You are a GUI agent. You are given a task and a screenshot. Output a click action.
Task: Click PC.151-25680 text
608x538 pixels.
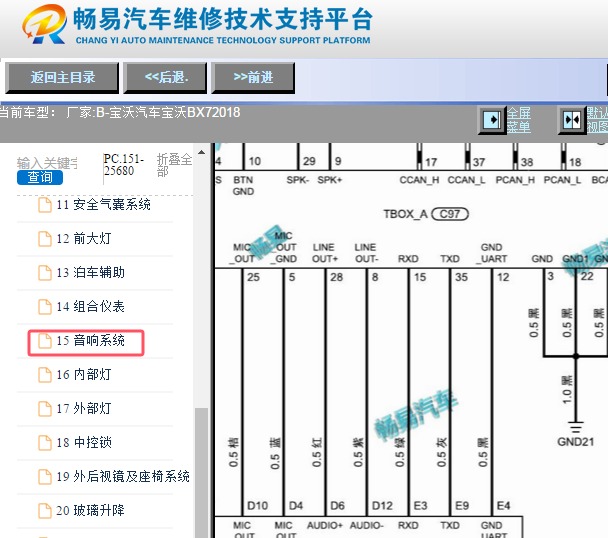(124, 165)
